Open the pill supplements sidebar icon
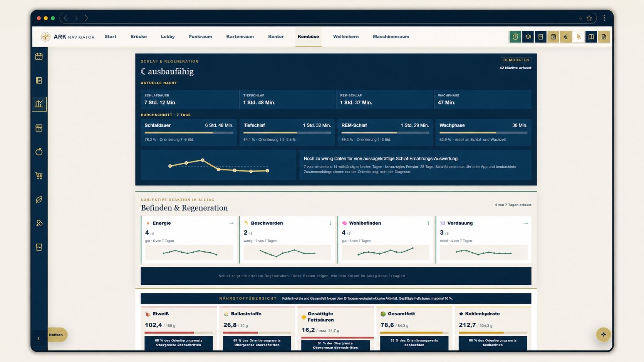 click(39, 223)
